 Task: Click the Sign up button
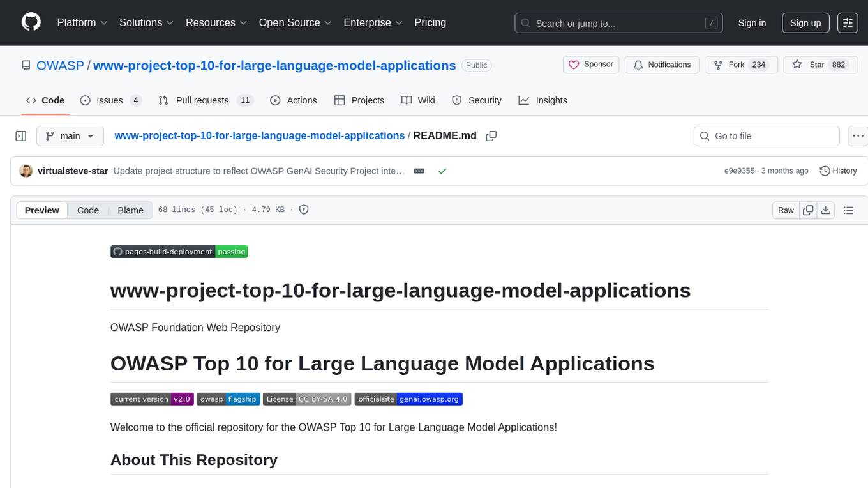pyautogui.click(x=805, y=22)
